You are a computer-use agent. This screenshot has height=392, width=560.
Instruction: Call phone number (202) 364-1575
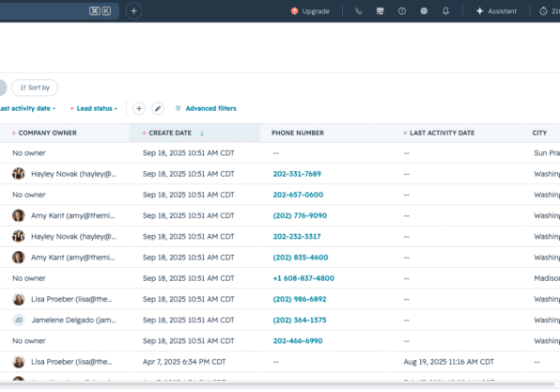[x=300, y=320]
